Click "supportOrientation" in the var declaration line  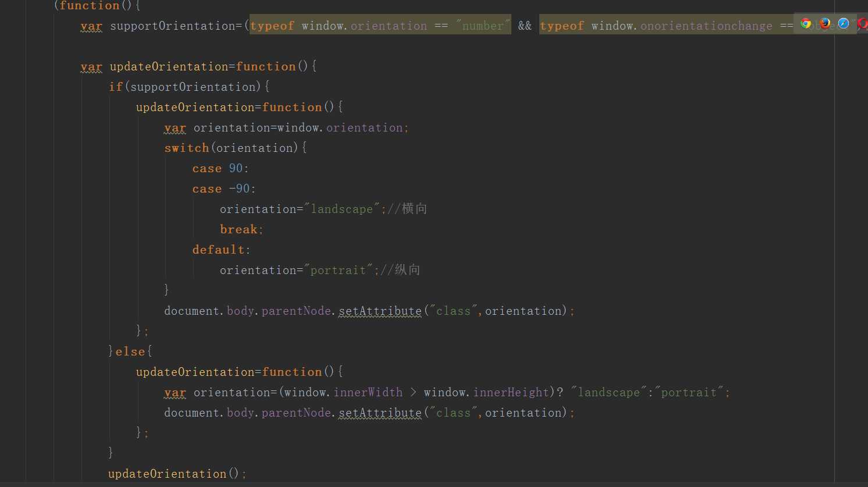pyautogui.click(x=173, y=26)
